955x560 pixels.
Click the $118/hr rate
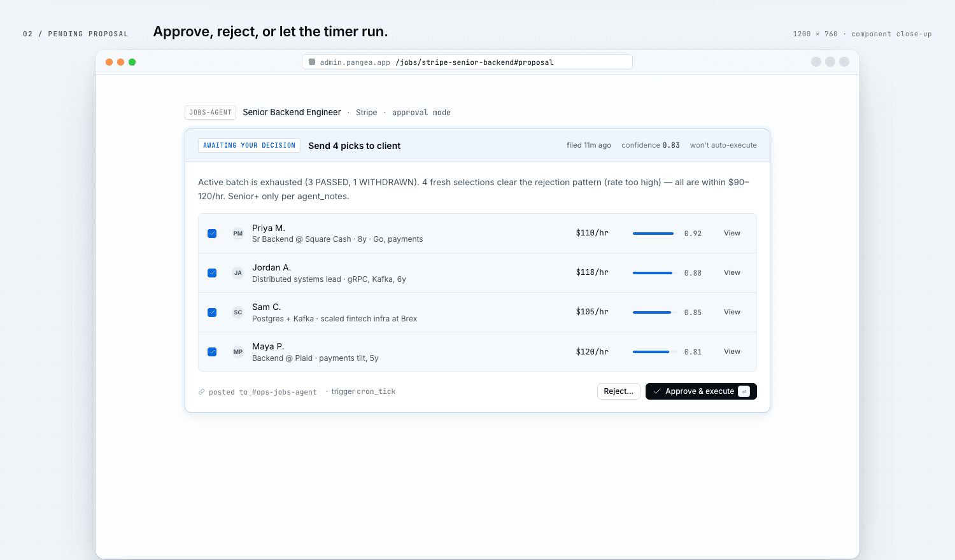[x=592, y=272]
